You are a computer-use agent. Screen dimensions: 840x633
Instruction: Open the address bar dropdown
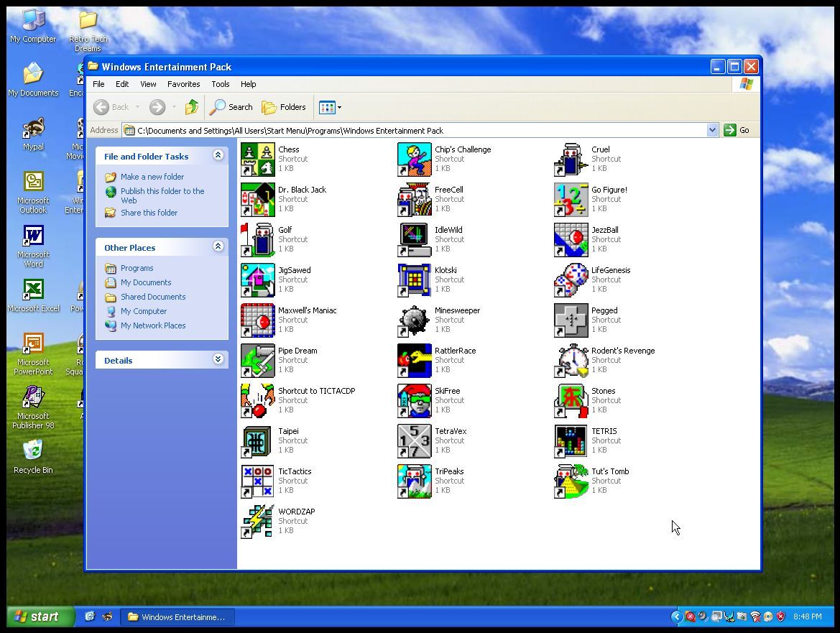(x=712, y=130)
